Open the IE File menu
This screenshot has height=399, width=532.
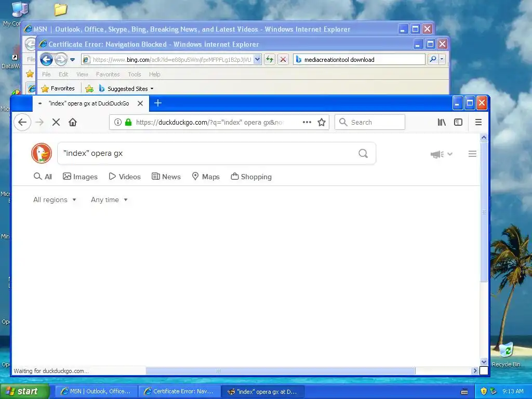pos(46,74)
